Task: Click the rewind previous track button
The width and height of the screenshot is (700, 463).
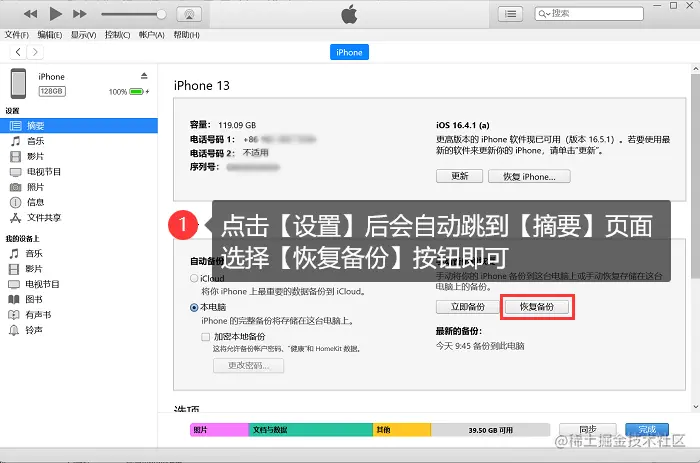Action: 30,14
